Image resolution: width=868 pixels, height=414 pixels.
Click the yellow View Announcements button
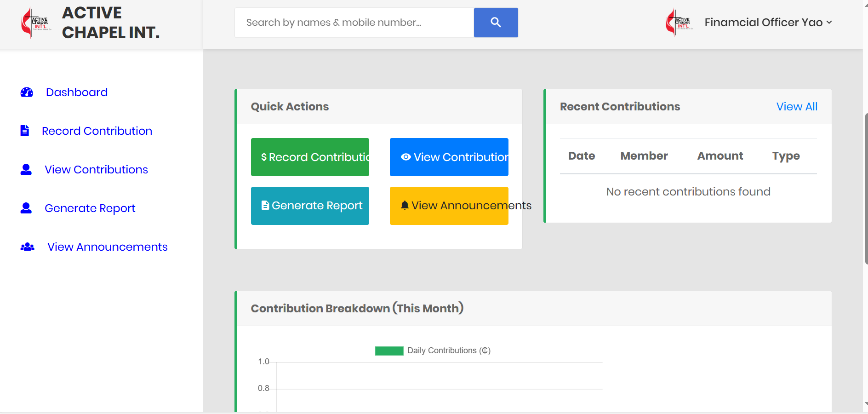pos(449,206)
